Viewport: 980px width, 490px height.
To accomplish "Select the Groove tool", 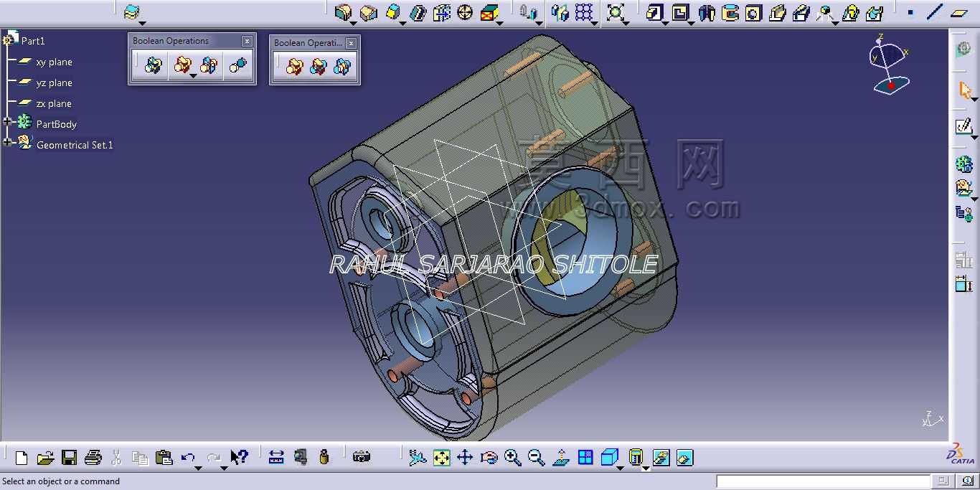I will click(x=730, y=12).
